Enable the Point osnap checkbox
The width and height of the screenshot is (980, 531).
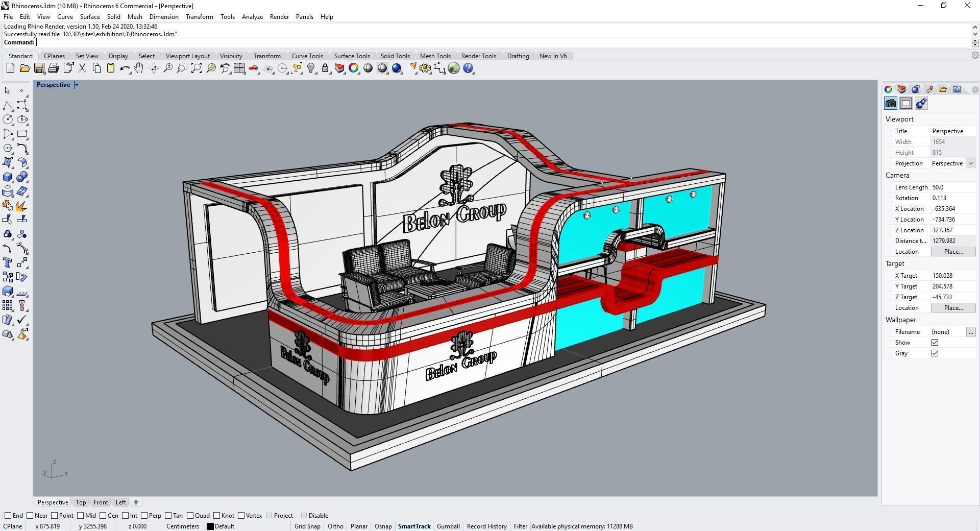coord(55,516)
